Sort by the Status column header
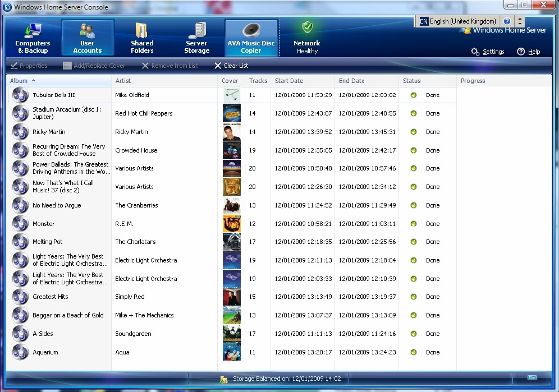Screen dimensions: 559x392 pos(428,81)
